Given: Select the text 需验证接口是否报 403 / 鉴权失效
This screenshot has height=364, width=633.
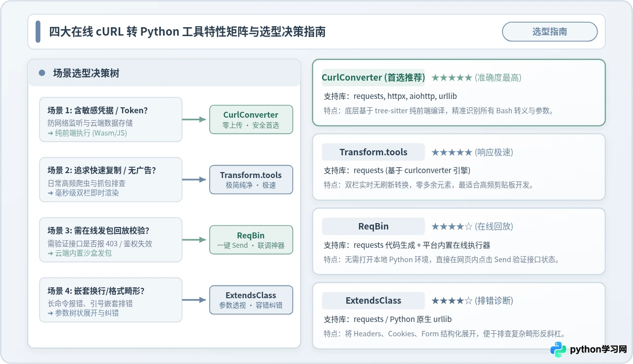Looking at the screenshot, I should pyautogui.click(x=100, y=243).
